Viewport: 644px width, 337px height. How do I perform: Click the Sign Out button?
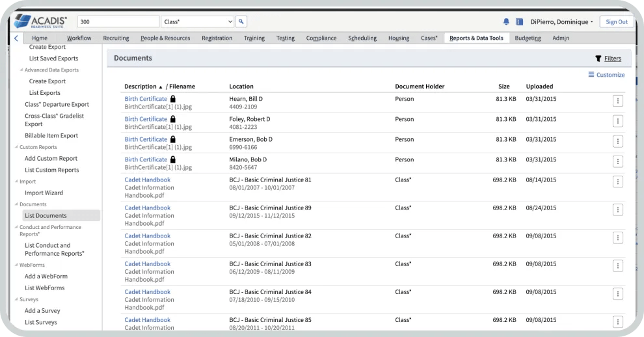(617, 21)
